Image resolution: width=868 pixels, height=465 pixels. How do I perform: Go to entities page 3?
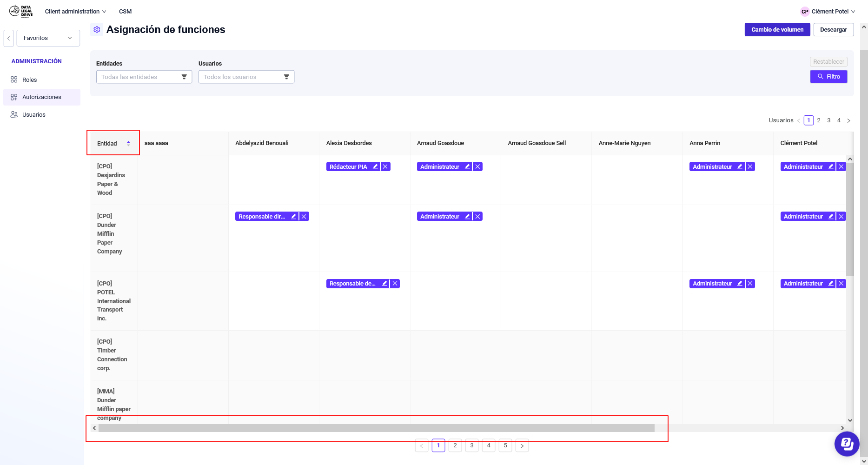(472, 445)
